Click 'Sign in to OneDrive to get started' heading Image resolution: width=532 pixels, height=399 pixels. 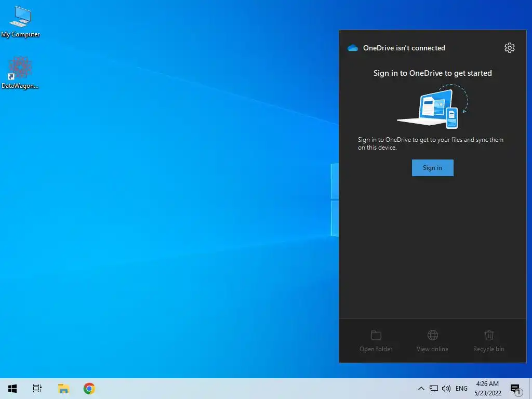(433, 73)
